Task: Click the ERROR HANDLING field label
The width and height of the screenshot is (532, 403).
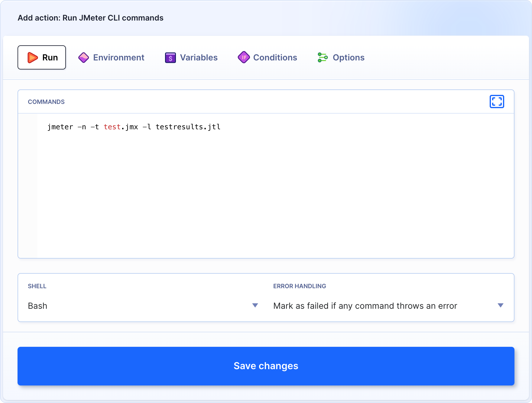Action: coord(300,286)
